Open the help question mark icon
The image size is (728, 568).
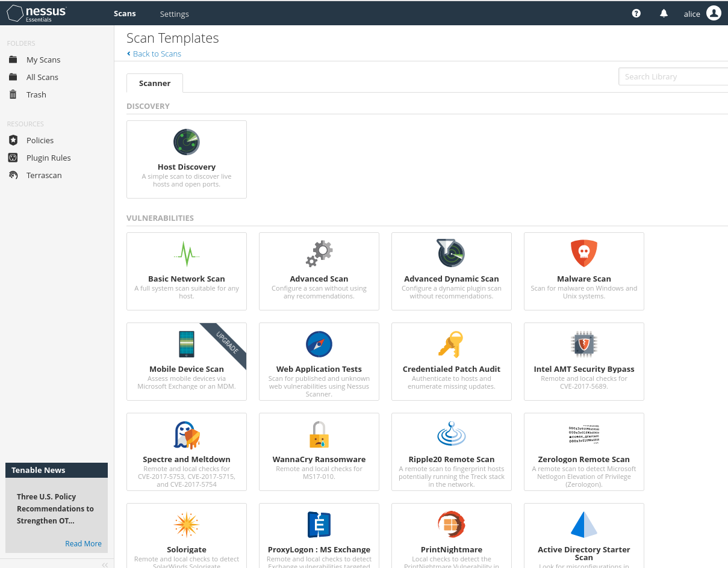pyautogui.click(x=636, y=13)
